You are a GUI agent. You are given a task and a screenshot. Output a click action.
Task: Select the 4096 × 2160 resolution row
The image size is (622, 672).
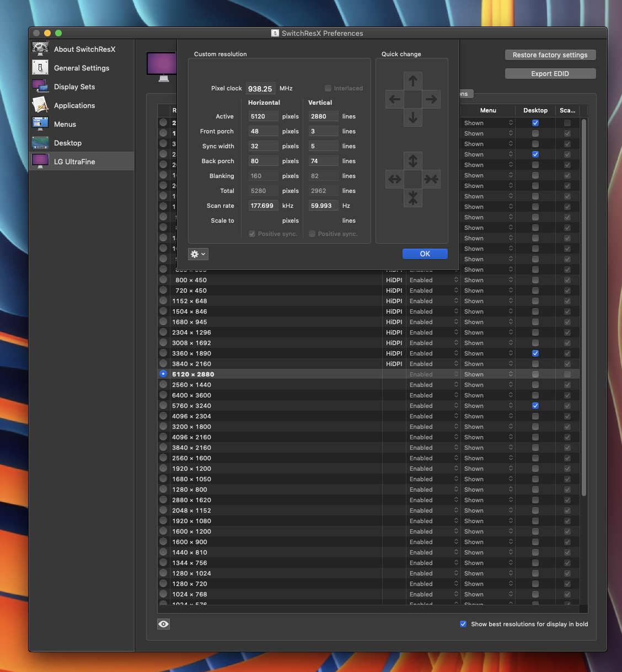[368, 437]
